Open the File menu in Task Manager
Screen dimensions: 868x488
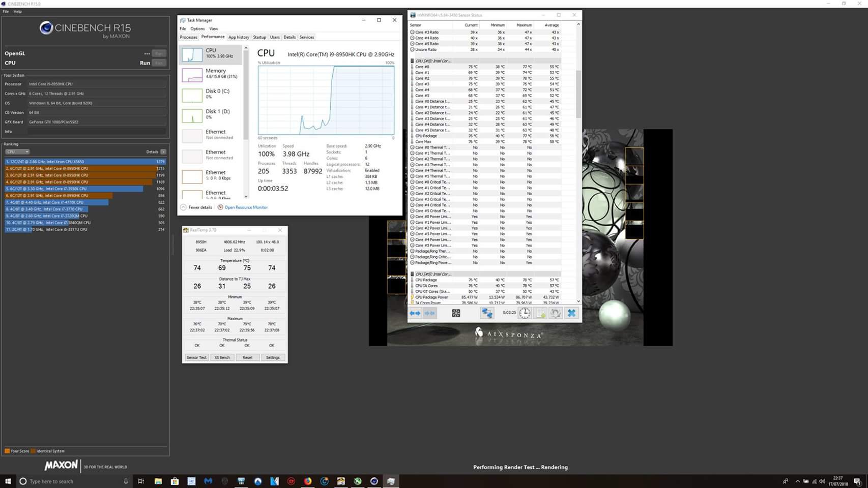[x=183, y=29]
